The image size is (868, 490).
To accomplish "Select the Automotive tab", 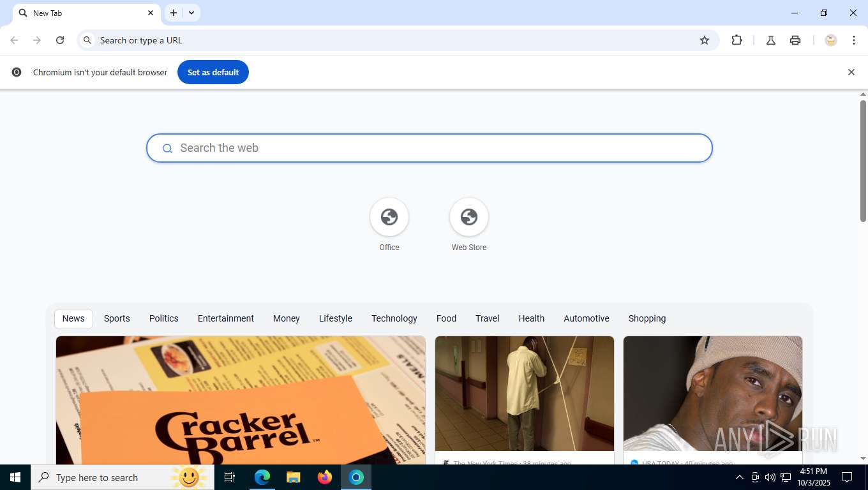I will click(587, 318).
